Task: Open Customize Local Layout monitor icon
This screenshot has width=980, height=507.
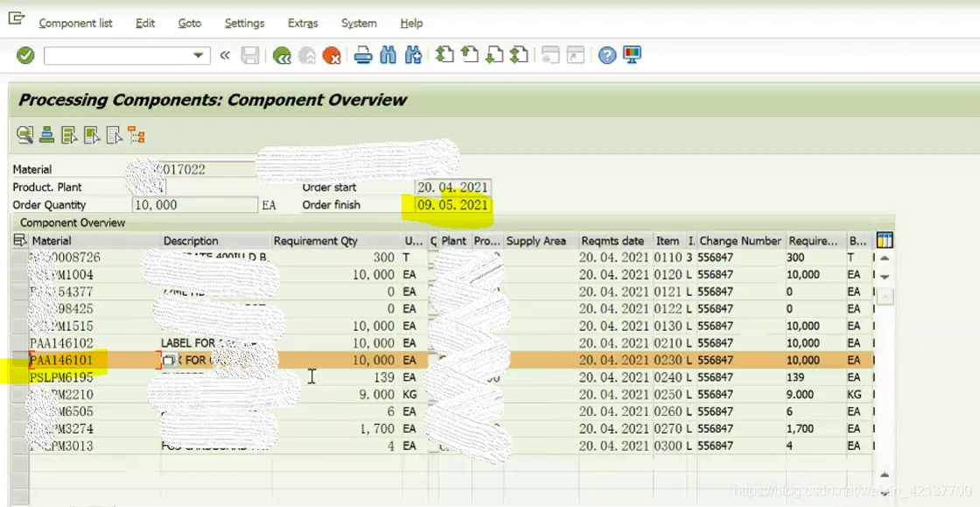Action: pos(633,56)
